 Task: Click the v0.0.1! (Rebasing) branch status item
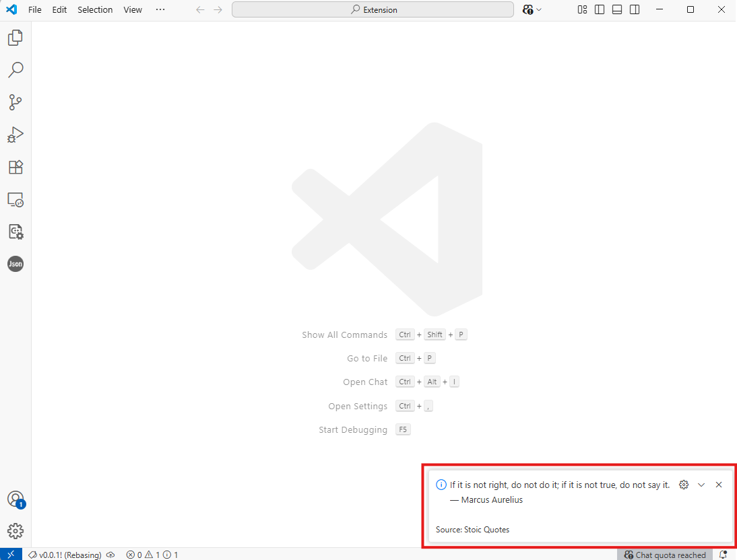point(65,555)
